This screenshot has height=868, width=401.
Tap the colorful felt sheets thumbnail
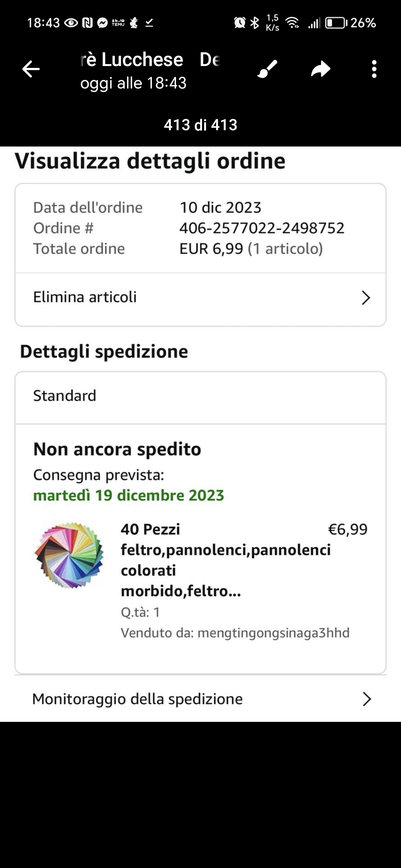click(x=69, y=555)
